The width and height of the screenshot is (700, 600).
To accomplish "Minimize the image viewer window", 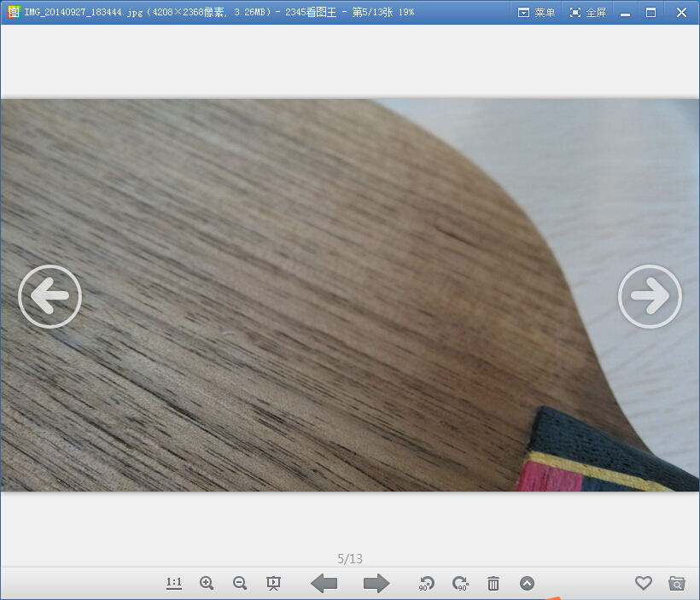I will point(626,12).
